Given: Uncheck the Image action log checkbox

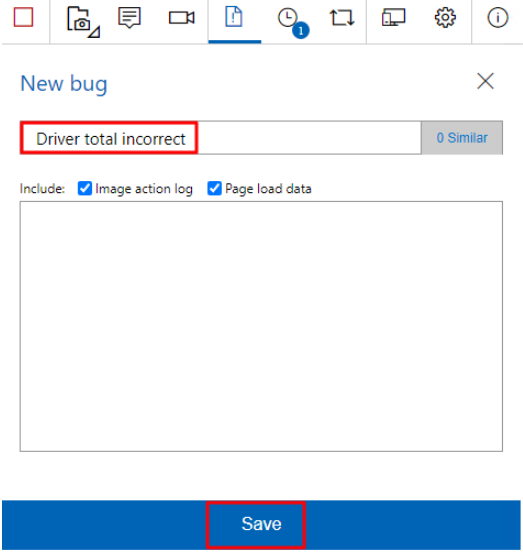Looking at the screenshot, I should click(x=85, y=188).
